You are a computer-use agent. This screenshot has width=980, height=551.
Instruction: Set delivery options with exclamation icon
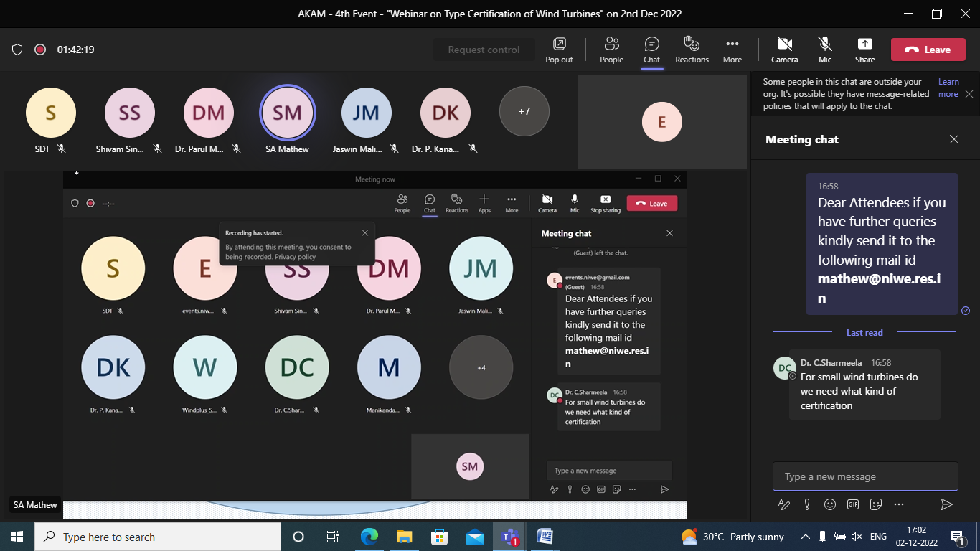point(807,504)
